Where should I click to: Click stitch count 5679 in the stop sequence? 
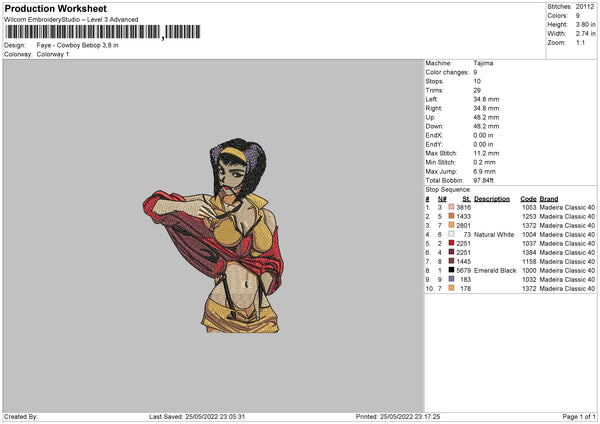pyautogui.click(x=463, y=271)
